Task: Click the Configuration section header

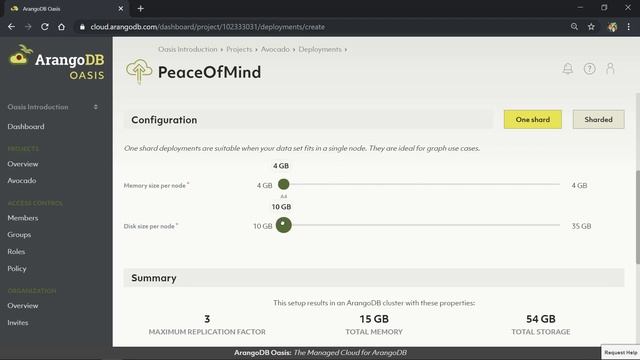Action: pos(308,120)
